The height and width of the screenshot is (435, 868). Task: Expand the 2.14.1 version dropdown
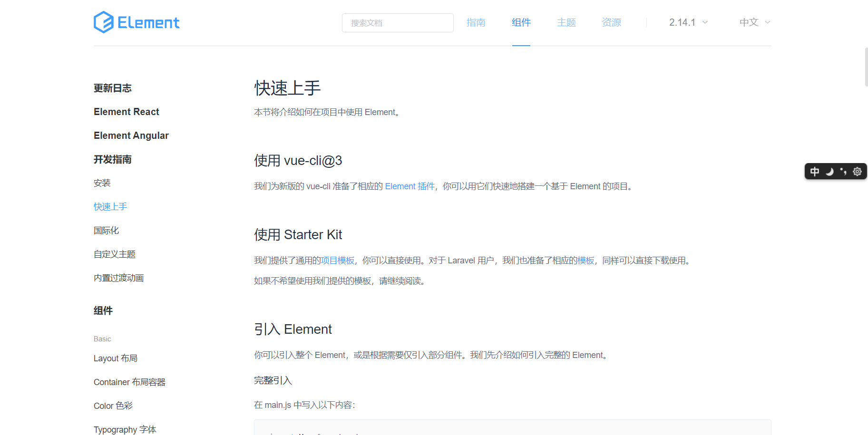tap(688, 22)
